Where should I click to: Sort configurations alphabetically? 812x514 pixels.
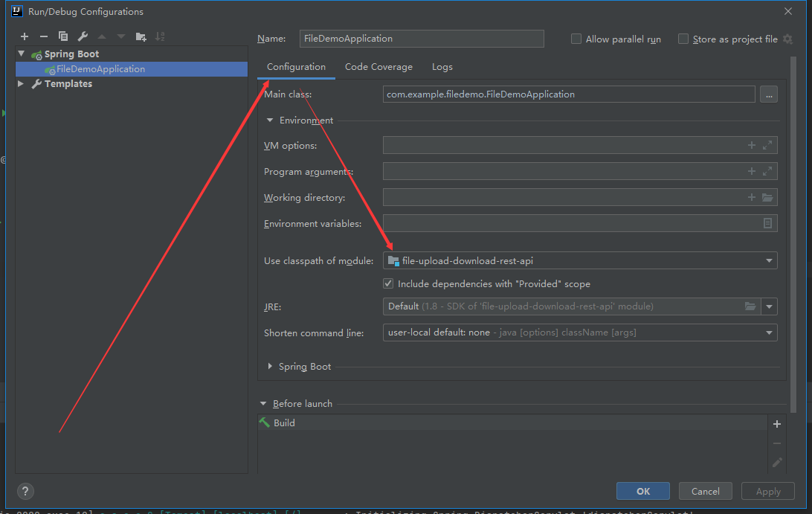[x=160, y=36]
